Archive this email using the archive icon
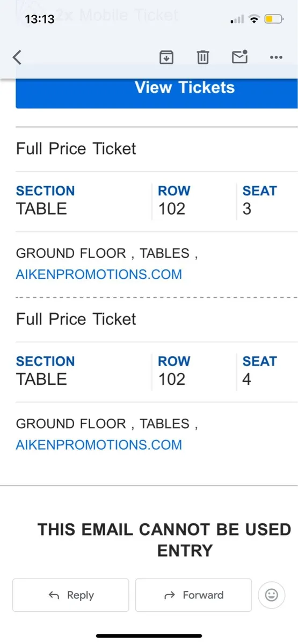 [x=167, y=57]
